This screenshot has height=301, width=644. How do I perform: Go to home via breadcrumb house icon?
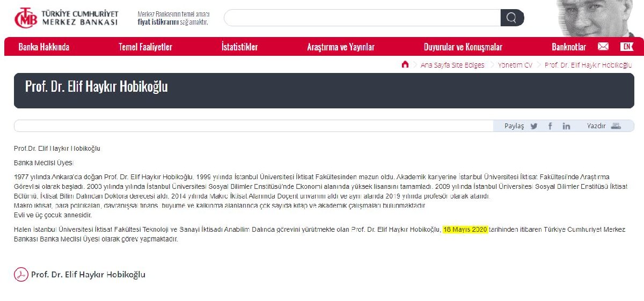[x=405, y=64]
